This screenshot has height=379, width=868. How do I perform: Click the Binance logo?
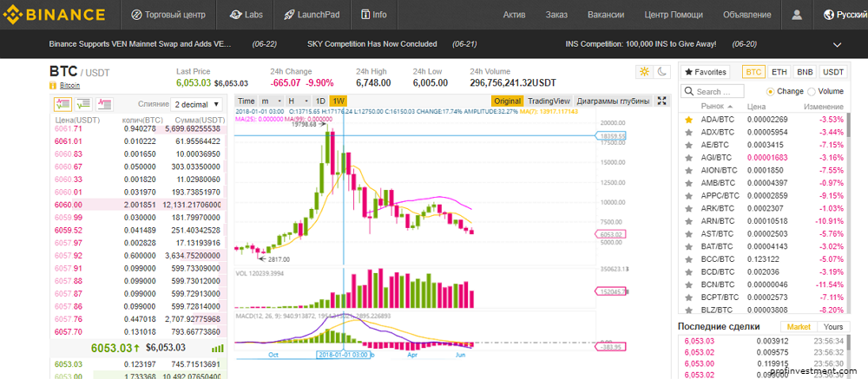(54, 15)
